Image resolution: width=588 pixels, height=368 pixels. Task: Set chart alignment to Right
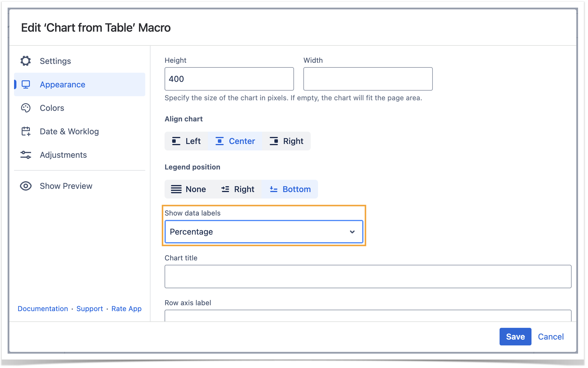286,141
